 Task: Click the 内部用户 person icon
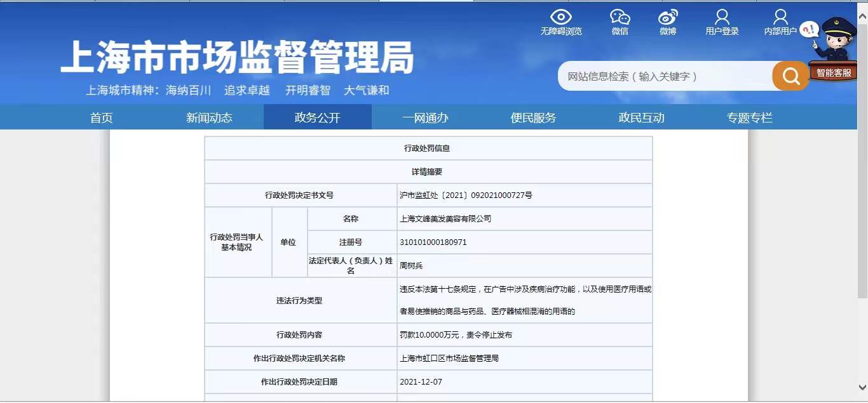(780, 17)
